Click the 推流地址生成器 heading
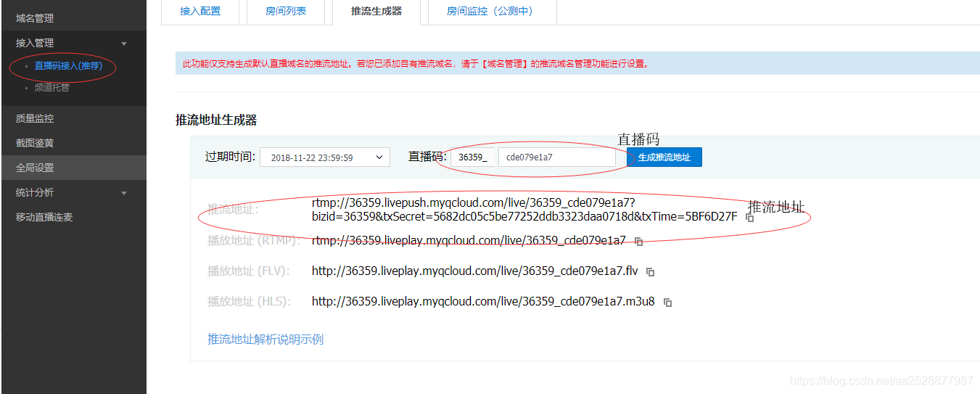Viewport: 980px width, 394px height. click(x=216, y=120)
